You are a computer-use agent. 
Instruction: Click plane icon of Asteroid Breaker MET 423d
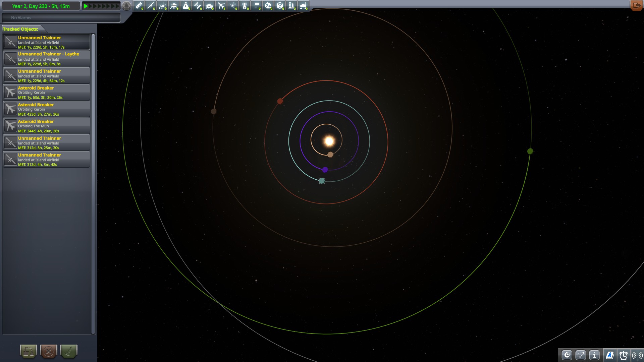pos(10,109)
